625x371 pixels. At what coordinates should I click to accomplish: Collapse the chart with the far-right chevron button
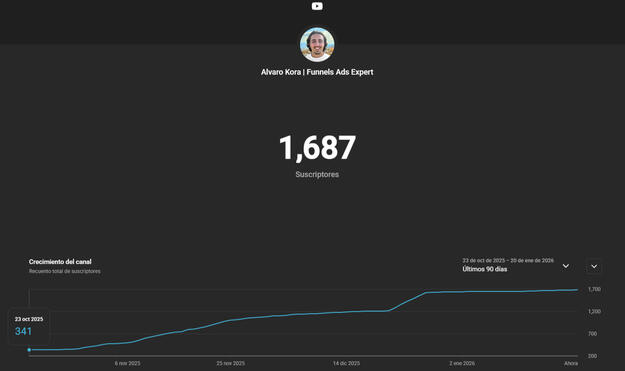pos(594,266)
